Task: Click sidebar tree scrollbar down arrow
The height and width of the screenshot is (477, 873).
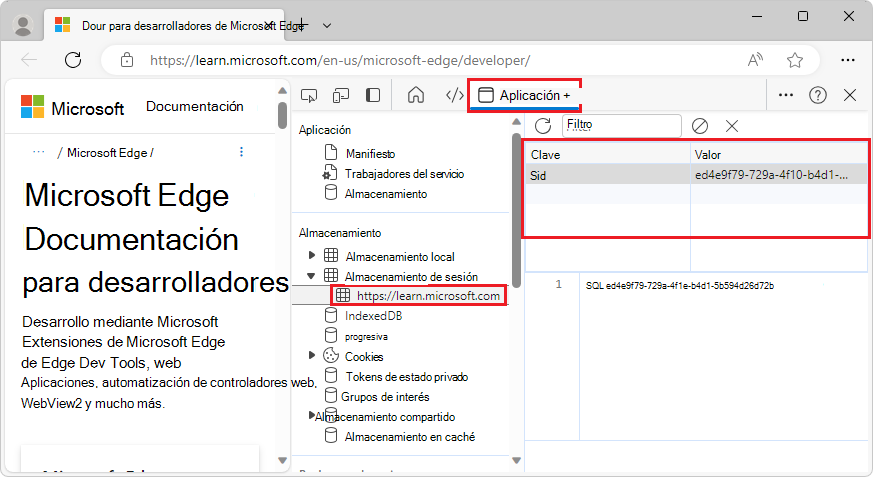Action: [516, 460]
